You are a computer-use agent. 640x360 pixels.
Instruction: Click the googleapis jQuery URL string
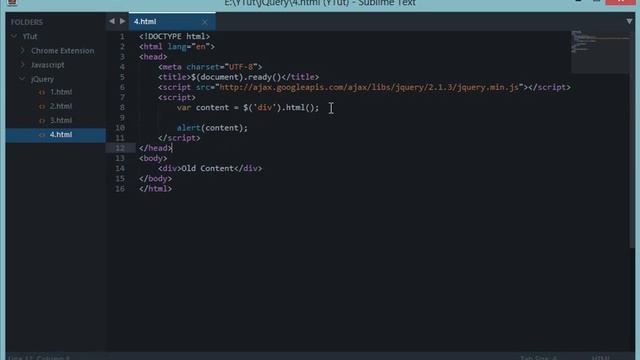point(369,87)
